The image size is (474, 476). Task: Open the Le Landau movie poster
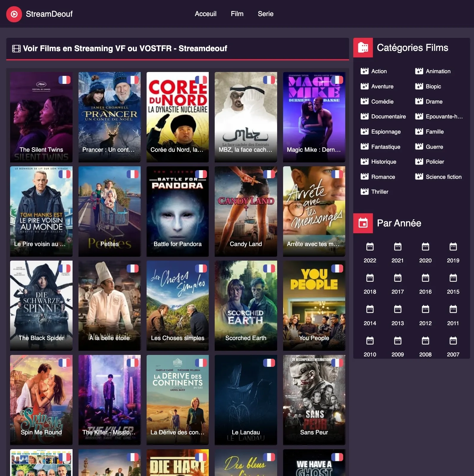(x=246, y=400)
